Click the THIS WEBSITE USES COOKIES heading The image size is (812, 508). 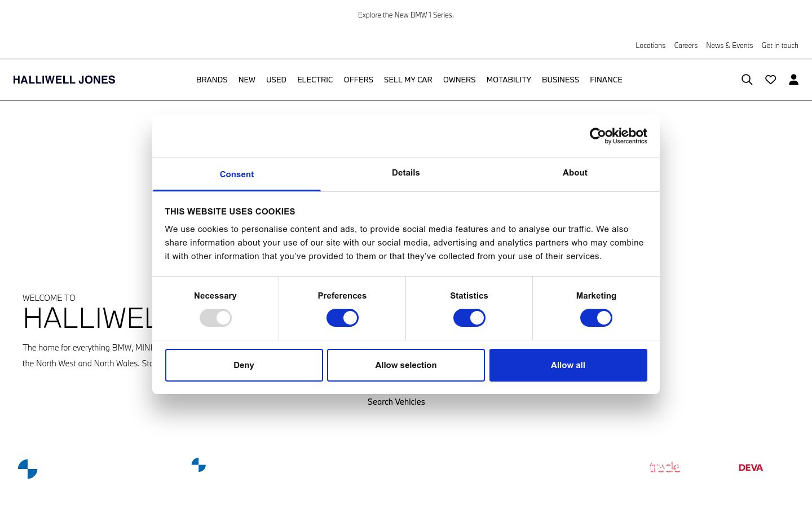(230, 212)
